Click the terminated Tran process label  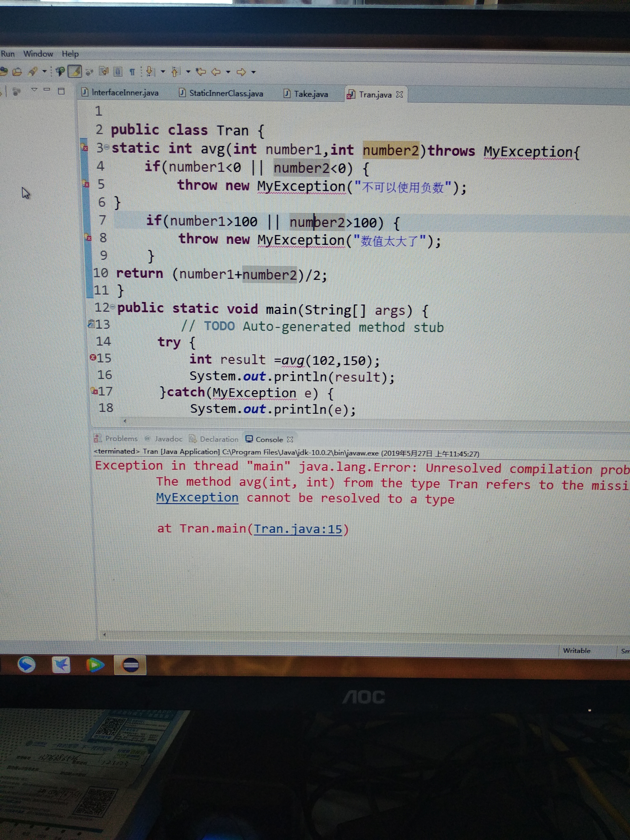coord(286,452)
